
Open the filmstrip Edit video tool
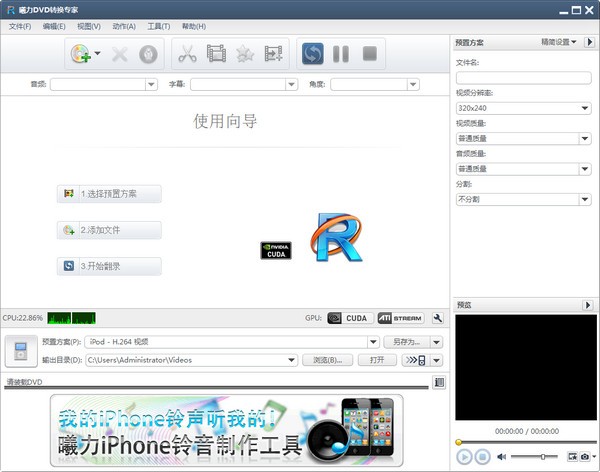(216, 54)
